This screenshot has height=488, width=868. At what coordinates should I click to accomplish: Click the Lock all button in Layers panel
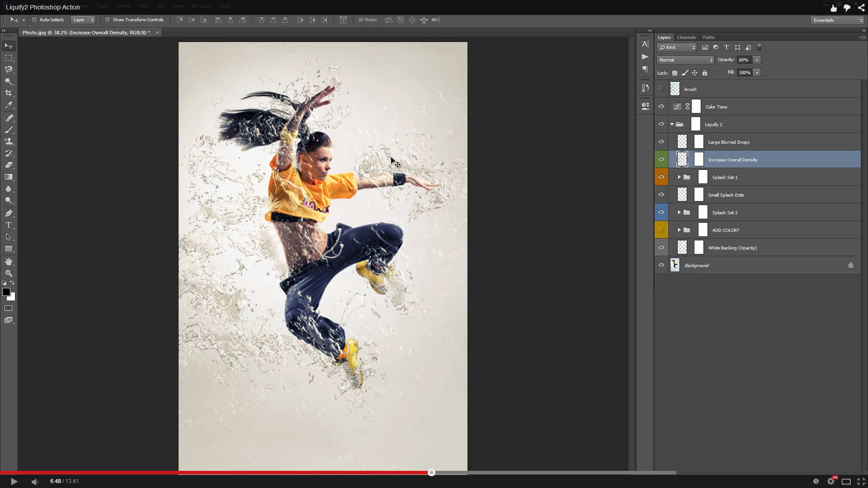click(705, 73)
